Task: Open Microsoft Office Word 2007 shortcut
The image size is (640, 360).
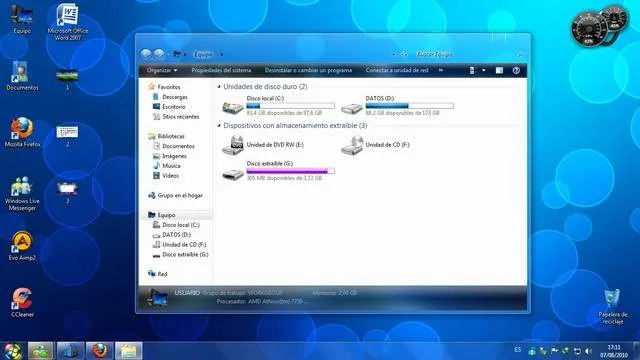Action: (68, 22)
